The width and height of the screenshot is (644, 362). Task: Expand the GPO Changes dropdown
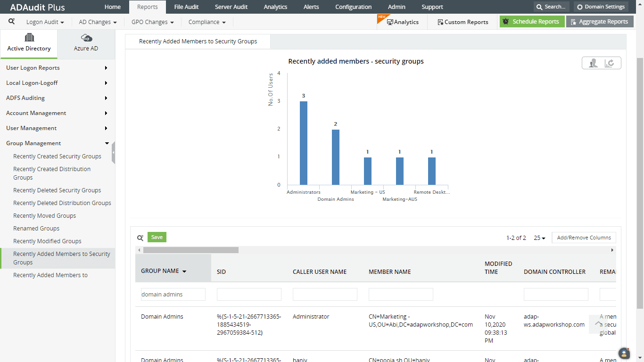coord(152,22)
